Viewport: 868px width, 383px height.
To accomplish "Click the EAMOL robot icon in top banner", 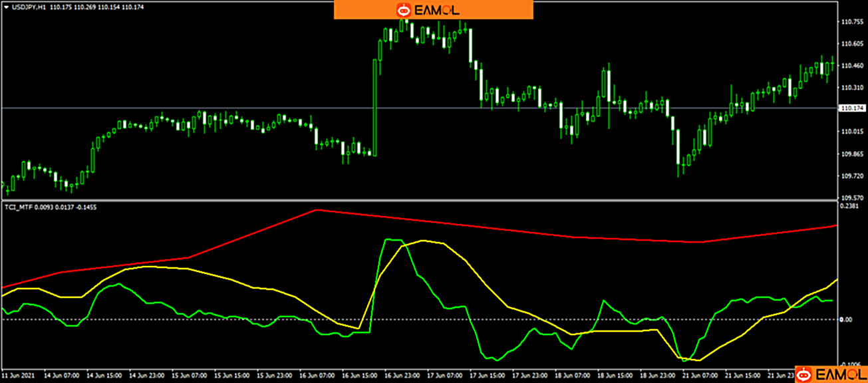I will click(403, 10).
